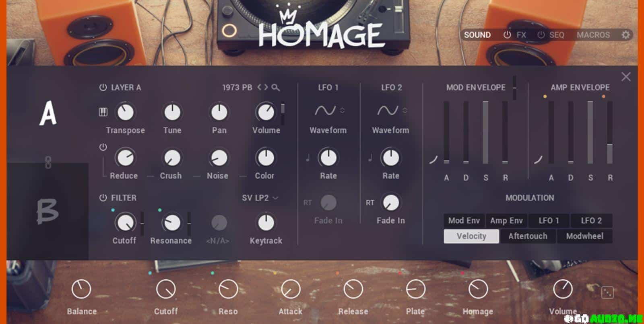Click the bottom master Volume macro knob
The width and height of the screenshot is (644, 324).
563,289
